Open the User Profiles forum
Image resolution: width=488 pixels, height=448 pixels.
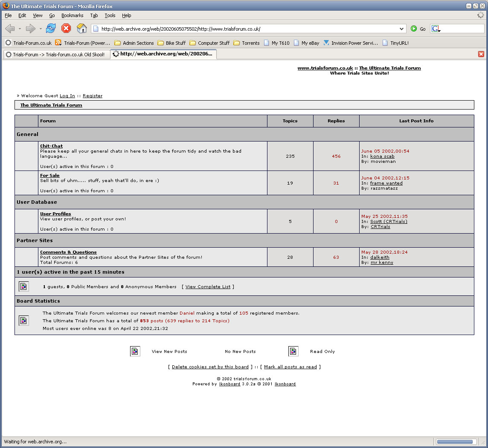coord(55,214)
